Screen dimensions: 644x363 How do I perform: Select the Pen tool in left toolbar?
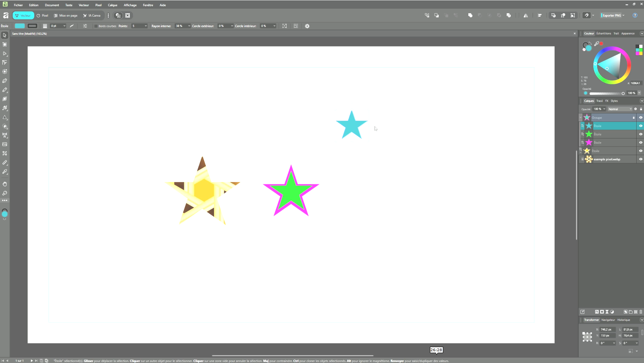5,81
